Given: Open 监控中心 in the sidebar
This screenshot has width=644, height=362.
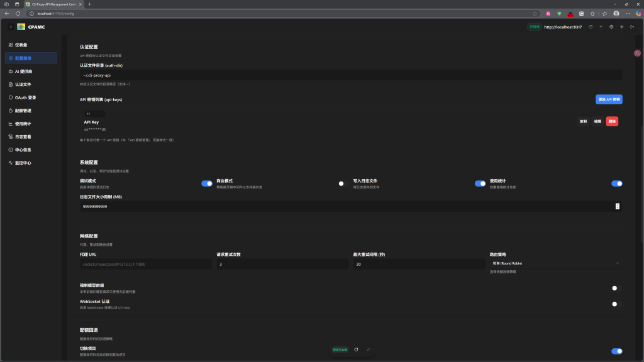Looking at the screenshot, I should coord(31,163).
